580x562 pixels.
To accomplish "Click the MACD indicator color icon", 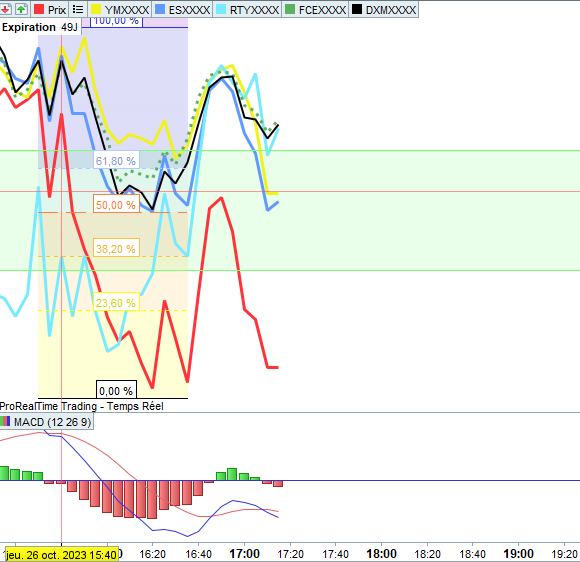I will tap(6, 421).
